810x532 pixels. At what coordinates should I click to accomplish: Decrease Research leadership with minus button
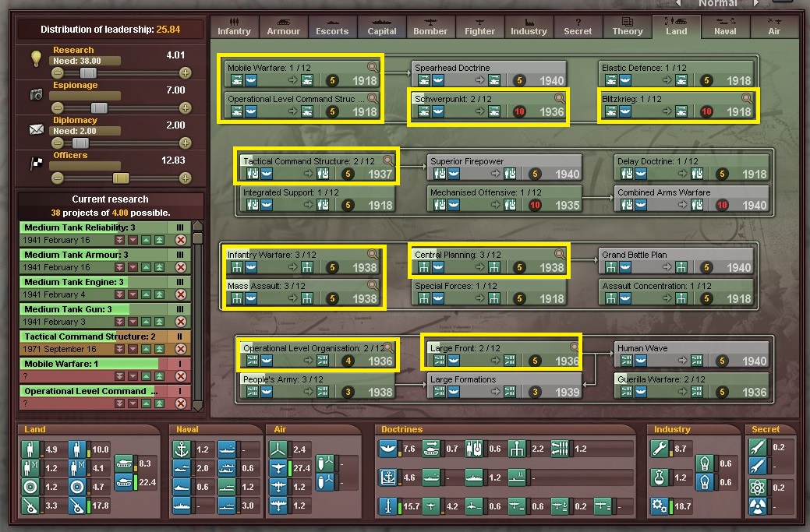[58, 72]
